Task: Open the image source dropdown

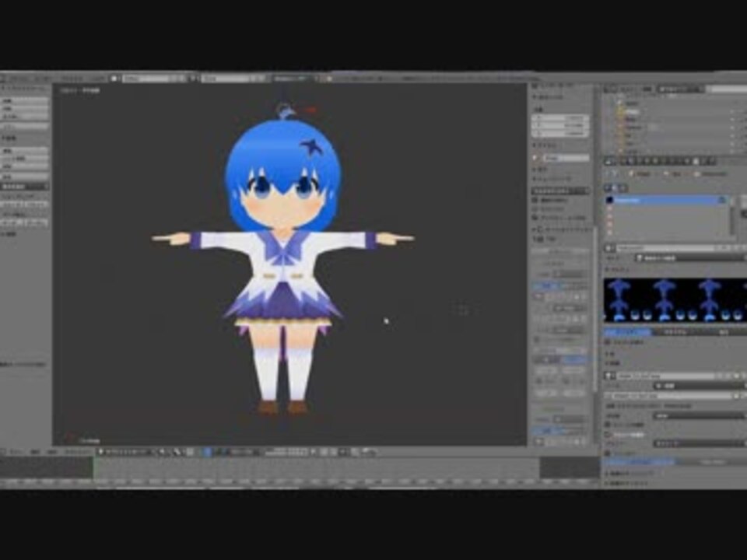Action: click(701, 387)
